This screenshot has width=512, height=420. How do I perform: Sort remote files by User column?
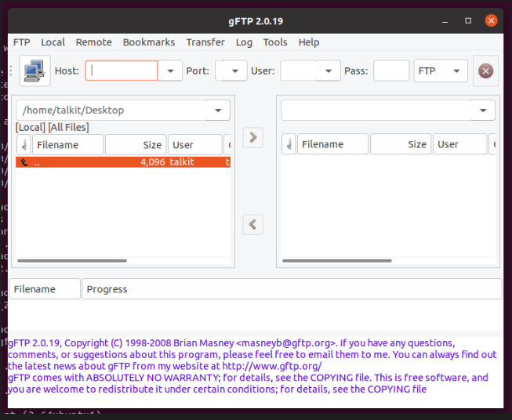pyautogui.click(x=460, y=144)
